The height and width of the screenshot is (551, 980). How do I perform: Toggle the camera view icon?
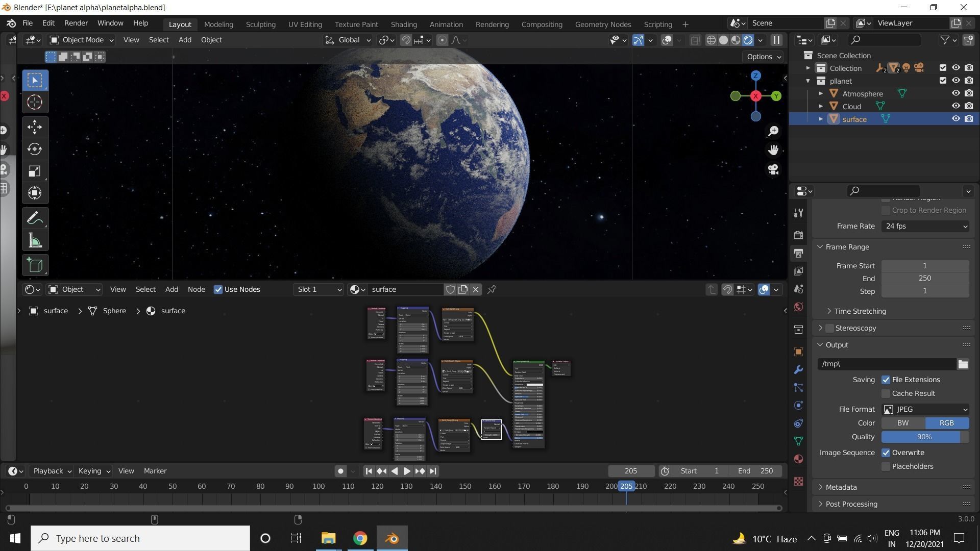[773, 169]
